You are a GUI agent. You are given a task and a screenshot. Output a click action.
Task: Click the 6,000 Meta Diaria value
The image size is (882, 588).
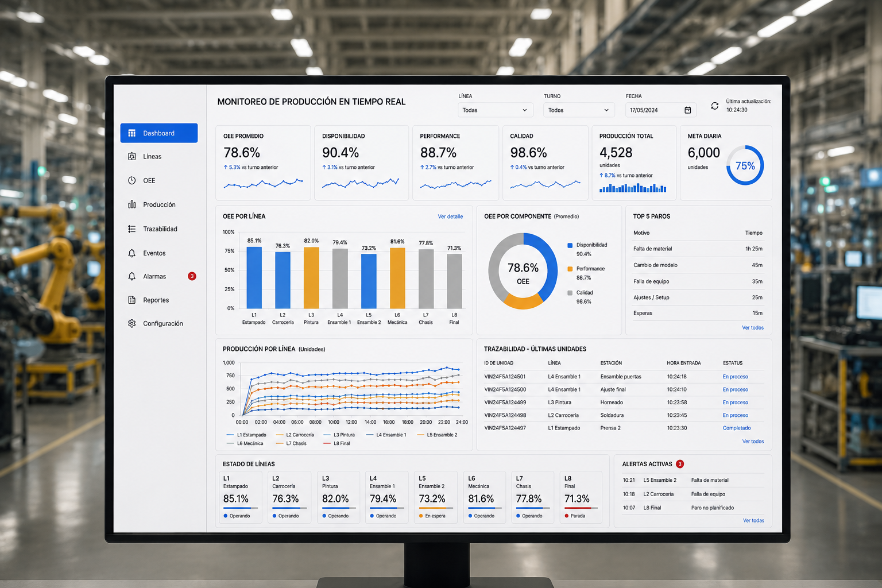[703, 153]
